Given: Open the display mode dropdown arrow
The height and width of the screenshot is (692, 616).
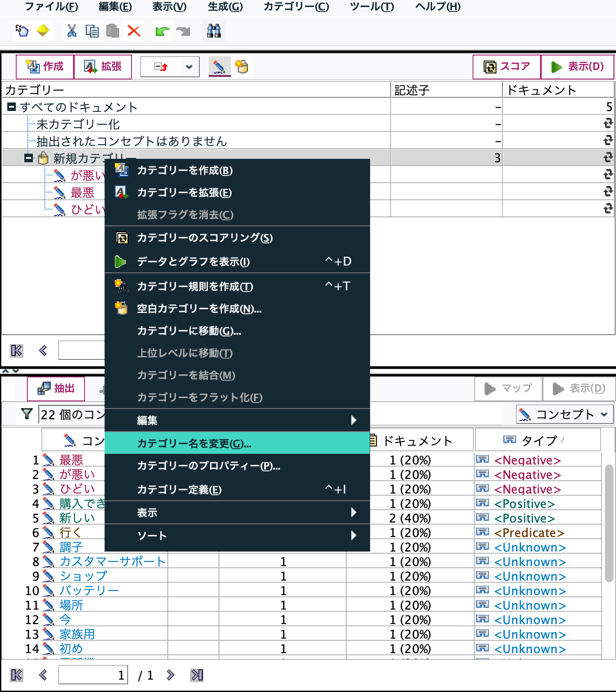Looking at the screenshot, I should pos(189,67).
